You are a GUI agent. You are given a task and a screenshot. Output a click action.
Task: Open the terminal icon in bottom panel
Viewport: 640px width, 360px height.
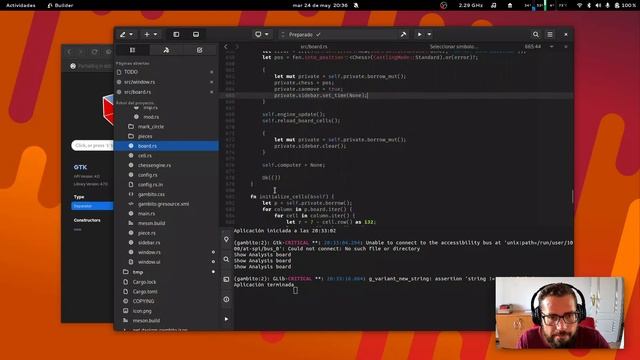[x=226, y=280]
